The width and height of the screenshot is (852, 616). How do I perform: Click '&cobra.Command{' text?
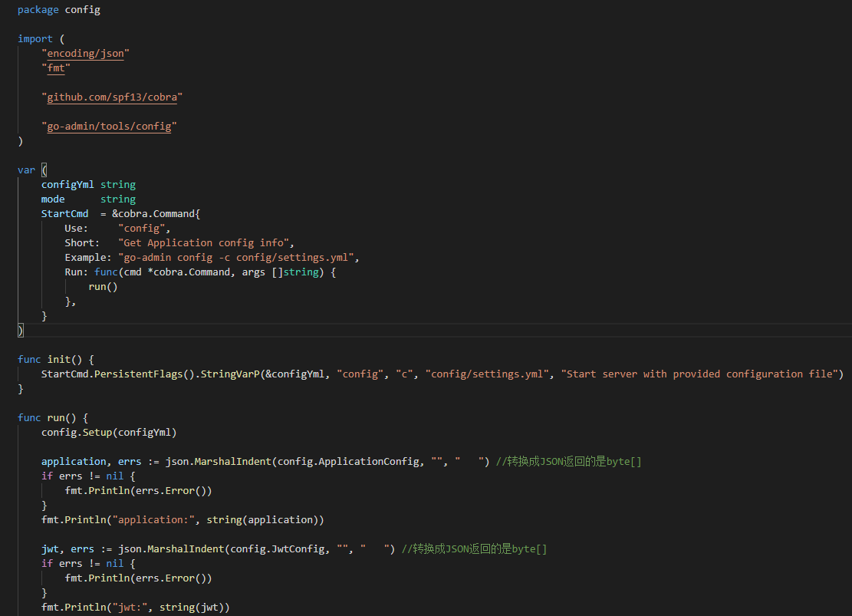[156, 214]
